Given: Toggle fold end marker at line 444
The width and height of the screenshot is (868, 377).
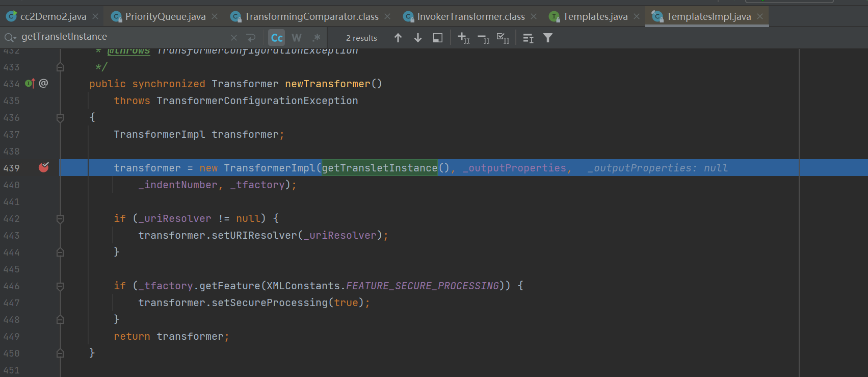Looking at the screenshot, I should click(x=60, y=252).
